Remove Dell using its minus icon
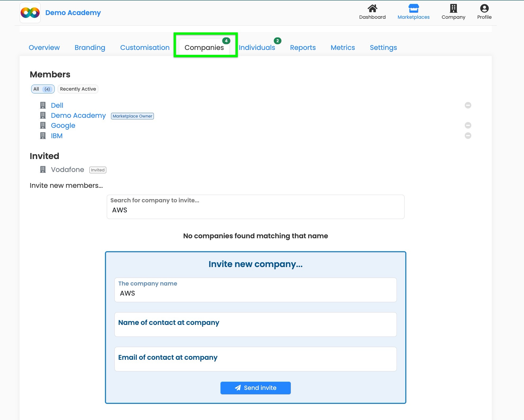This screenshot has width=524, height=420. click(x=468, y=105)
